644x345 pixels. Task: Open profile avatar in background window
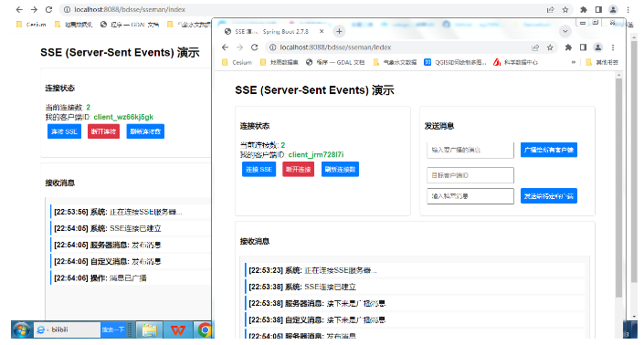point(613,9)
